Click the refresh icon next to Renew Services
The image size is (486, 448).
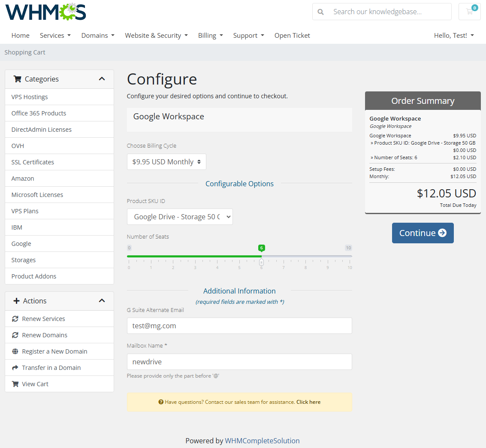coord(16,318)
